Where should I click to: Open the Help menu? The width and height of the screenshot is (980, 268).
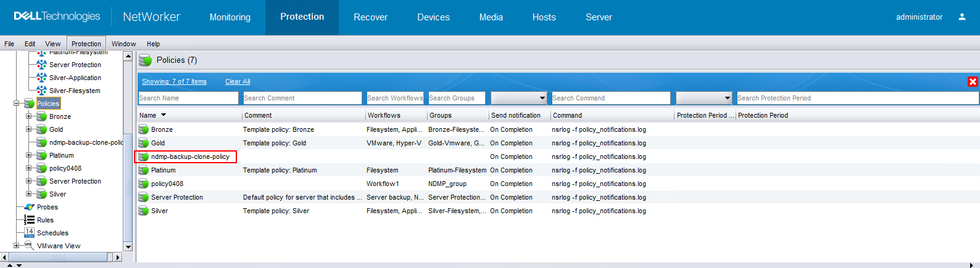[153, 44]
